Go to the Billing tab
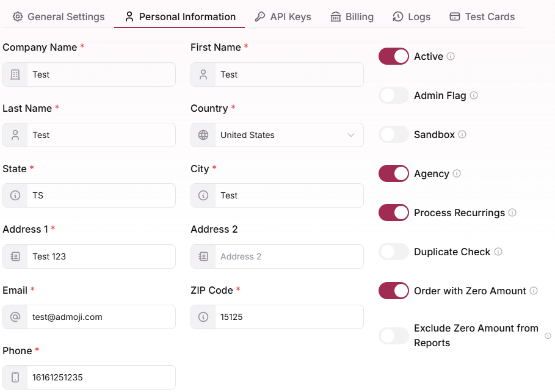The height and width of the screenshot is (392, 555). [x=352, y=16]
